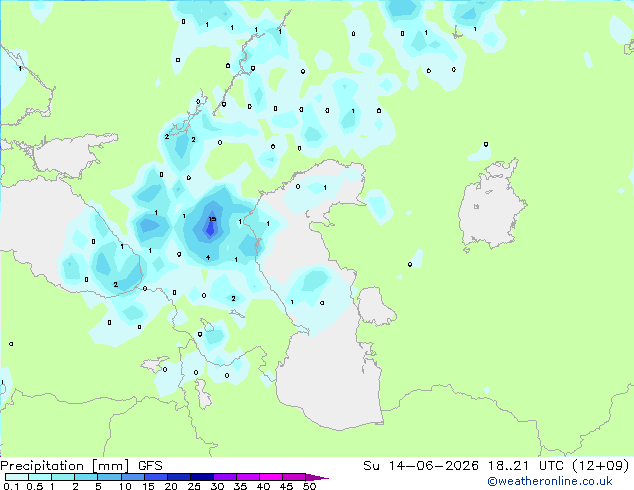Click the '10' legend scale label
This screenshot has width=634, height=490.
click(x=125, y=486)
